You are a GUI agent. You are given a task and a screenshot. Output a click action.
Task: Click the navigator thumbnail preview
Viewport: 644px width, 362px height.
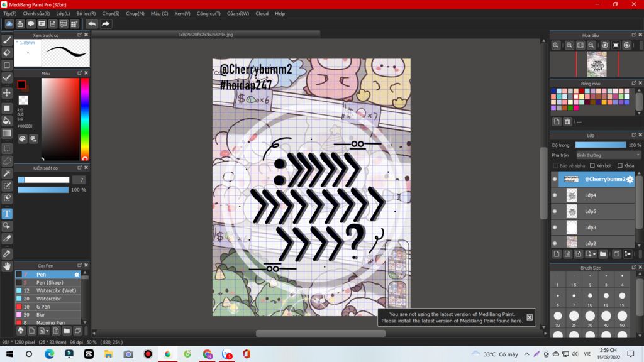click(597, 65)
